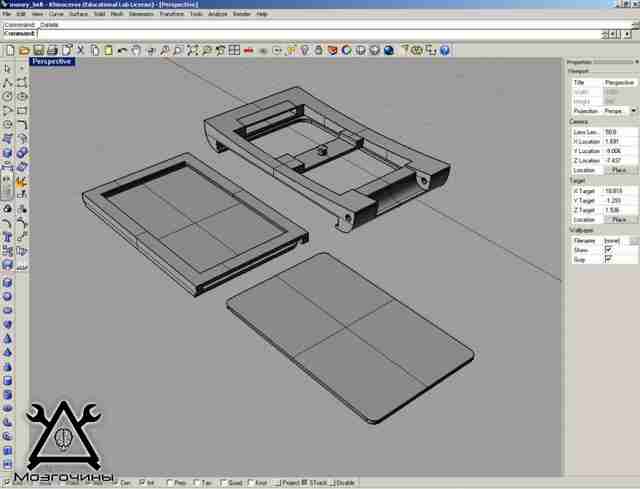
Task: Click the padlock lock objects icon
Action: 318,50
